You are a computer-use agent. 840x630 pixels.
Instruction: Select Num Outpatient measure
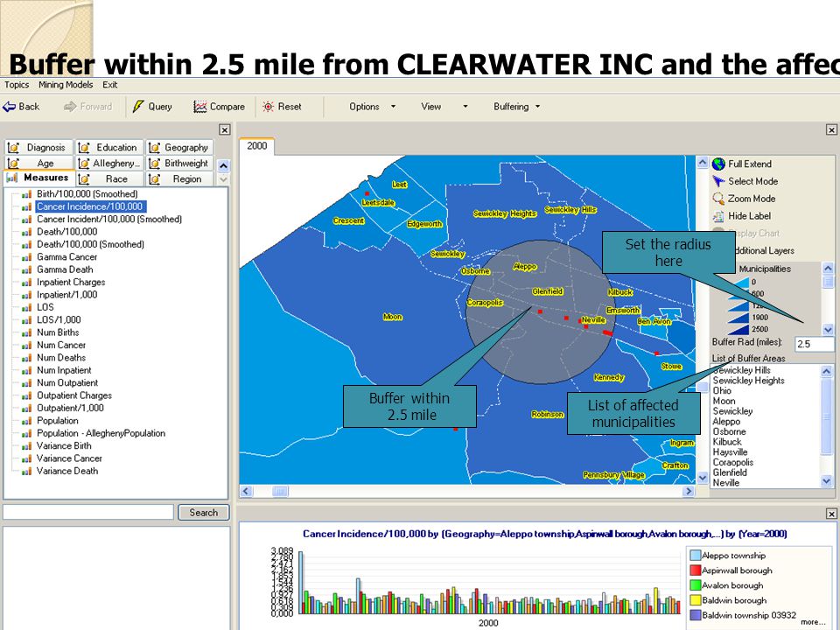pyautogui.click(x=67, y=383)
